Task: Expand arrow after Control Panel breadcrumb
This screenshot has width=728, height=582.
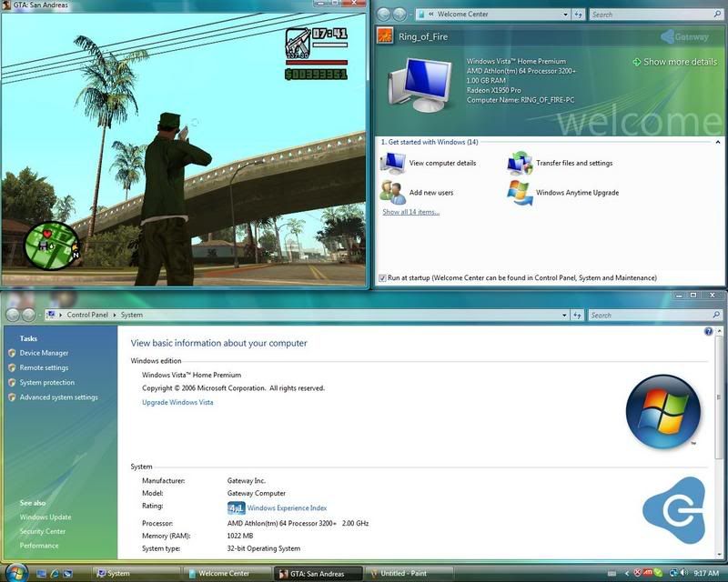Action: click(115, 315)
